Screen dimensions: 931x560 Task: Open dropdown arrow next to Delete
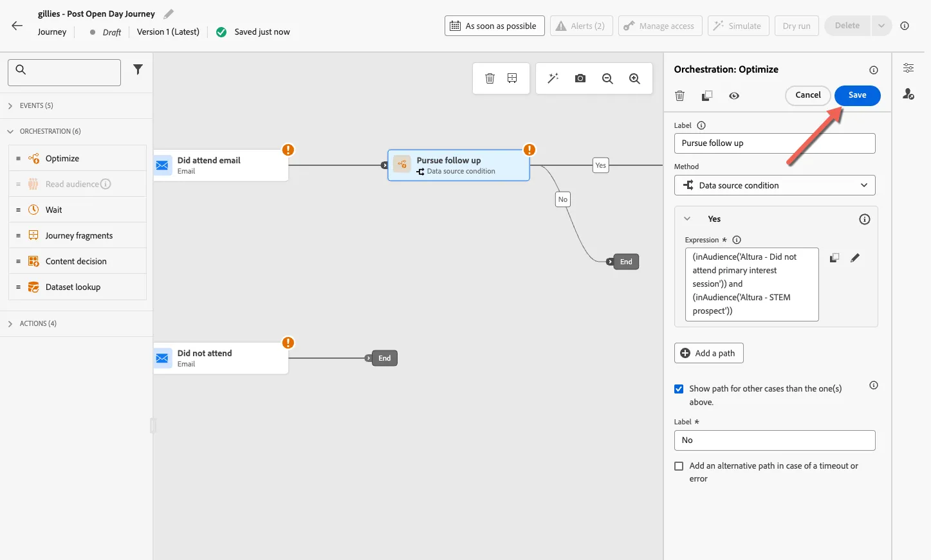pos(881,26)
